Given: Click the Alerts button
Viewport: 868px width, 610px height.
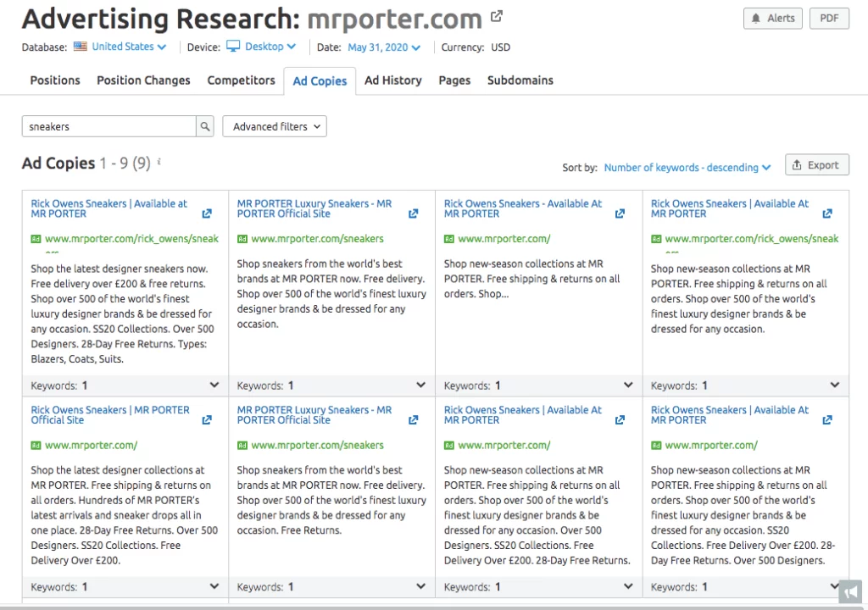Looking at the screenshot, I should 773,19.
